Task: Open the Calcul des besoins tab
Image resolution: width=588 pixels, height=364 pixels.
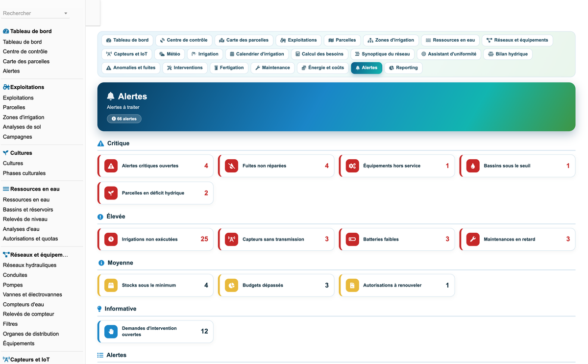Action: [319, 54]
